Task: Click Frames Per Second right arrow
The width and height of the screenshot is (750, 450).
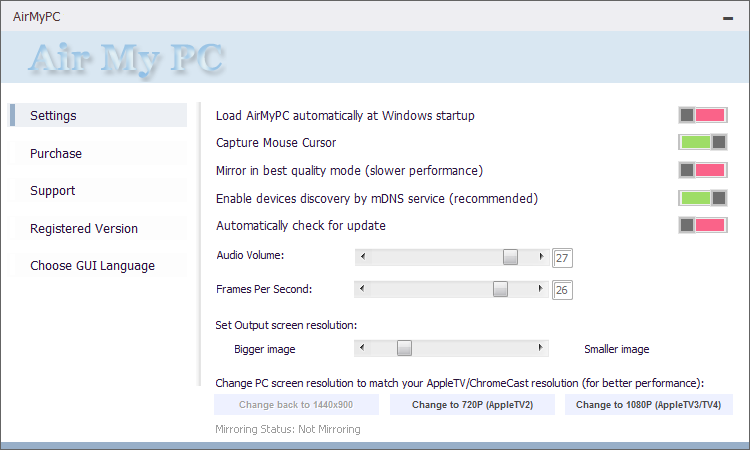Action: click(x=540, y=289)
